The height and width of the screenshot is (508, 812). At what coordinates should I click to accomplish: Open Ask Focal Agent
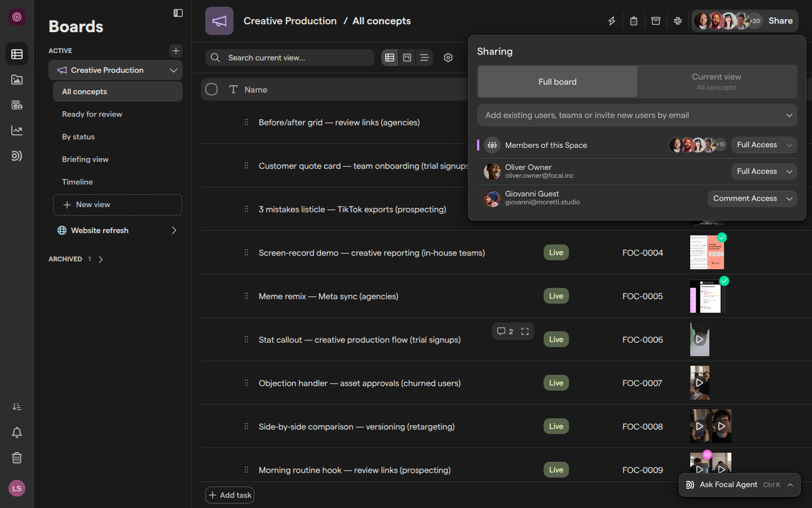point(740,485)
